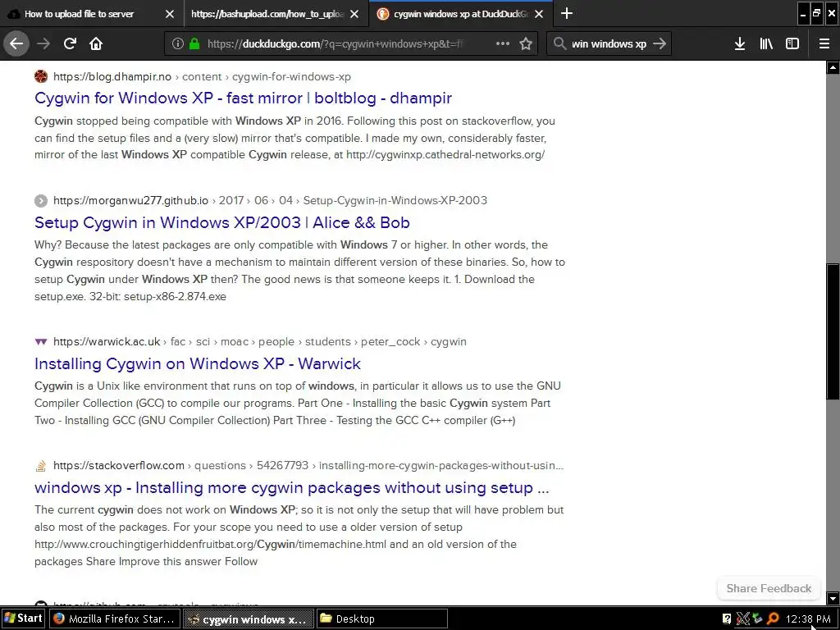Click the stackoverflow.com URL breadcrumb
This screenshot has height=630, width=840.
308,466
